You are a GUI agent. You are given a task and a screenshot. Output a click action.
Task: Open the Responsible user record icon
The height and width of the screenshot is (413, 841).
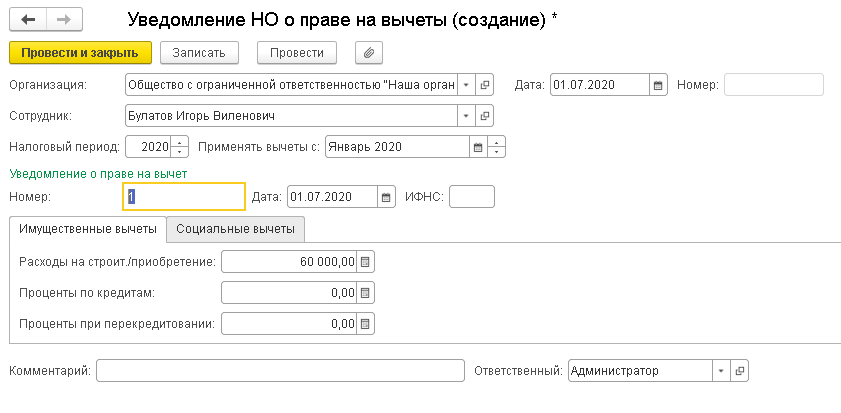[x=740, y=371]
